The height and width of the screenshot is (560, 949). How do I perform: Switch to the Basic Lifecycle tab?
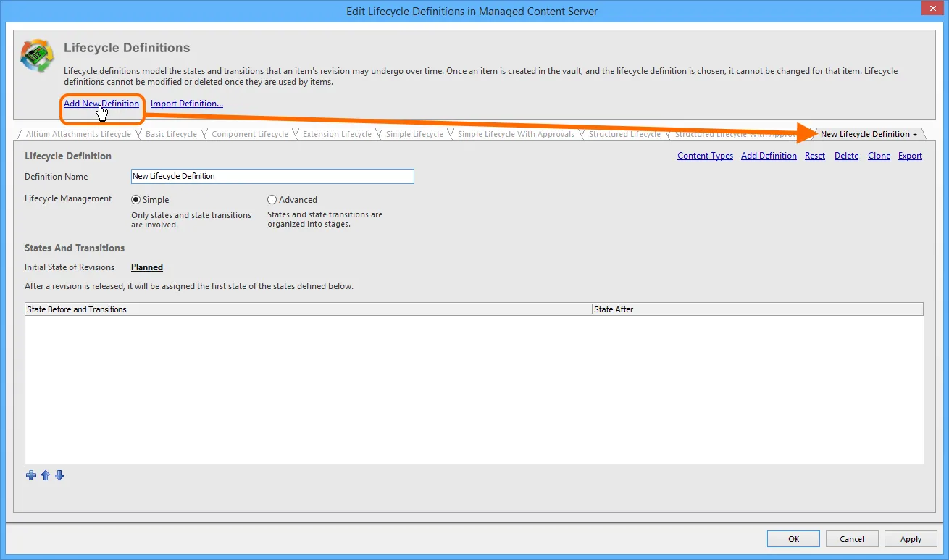pyautogui.click(x=171, y=134)
